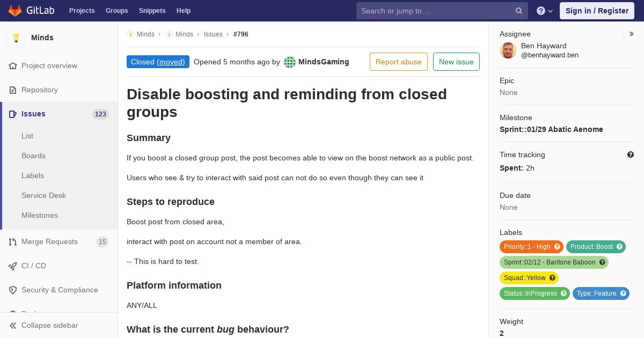Click Product::Boost label
The height and width of the screenshot is (338, 644).
[x=591, y=247]
